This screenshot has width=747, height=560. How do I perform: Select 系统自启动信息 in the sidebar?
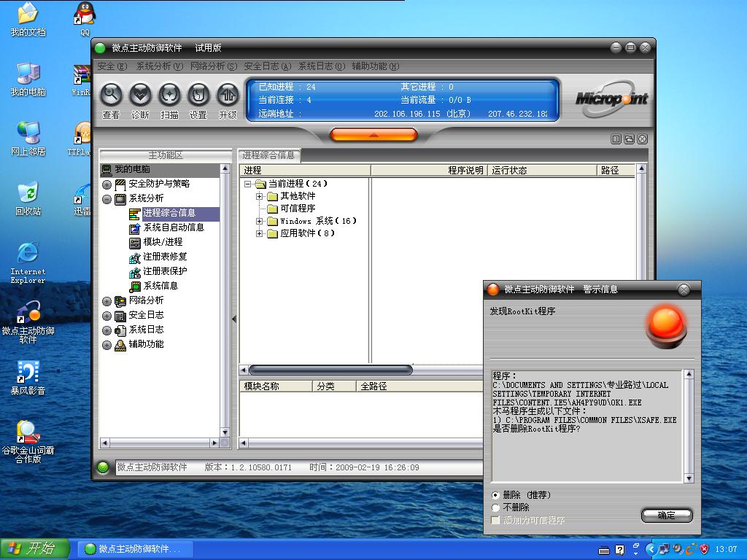click(x=173, y=227)
